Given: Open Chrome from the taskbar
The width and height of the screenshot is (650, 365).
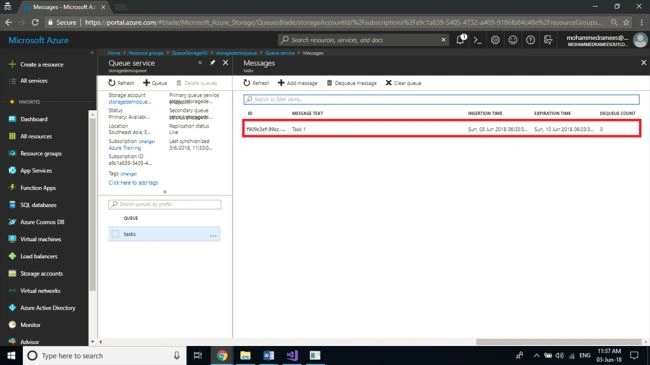Looking at the screenshot, I should (x=222, y=355).
